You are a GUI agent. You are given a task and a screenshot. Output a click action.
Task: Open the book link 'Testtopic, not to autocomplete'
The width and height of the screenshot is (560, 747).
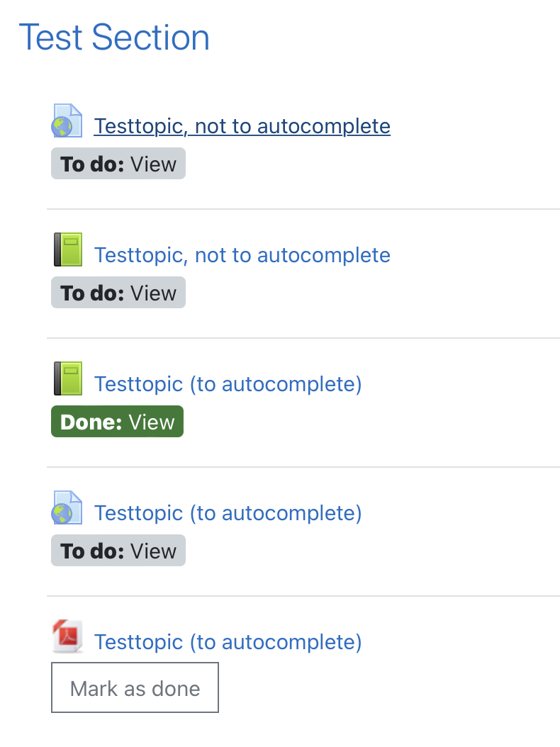242,255
